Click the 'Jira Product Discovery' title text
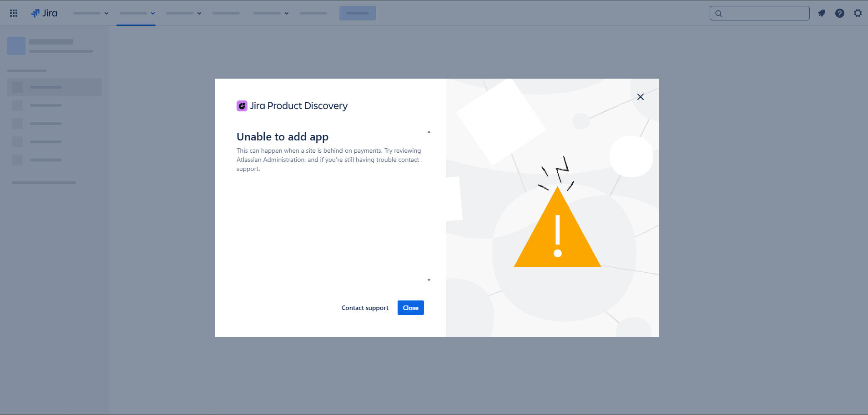The width and height of the screenshot is (868, 415). 299,106
